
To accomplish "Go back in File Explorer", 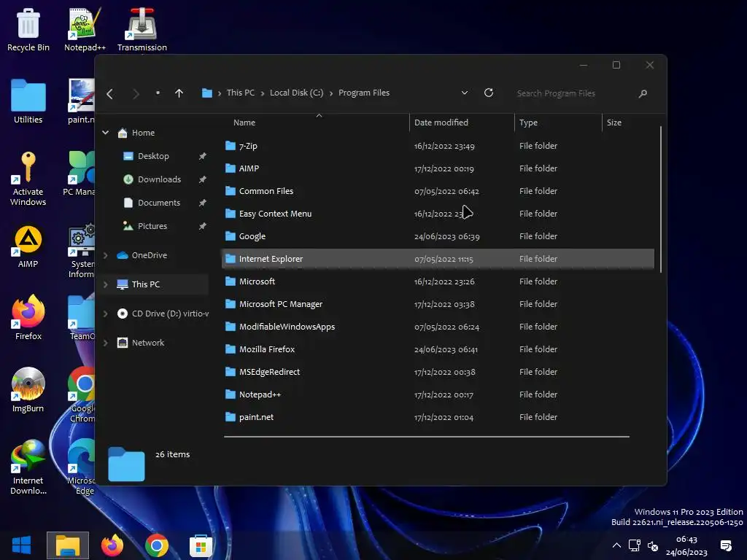I will [x=110, y=94].
